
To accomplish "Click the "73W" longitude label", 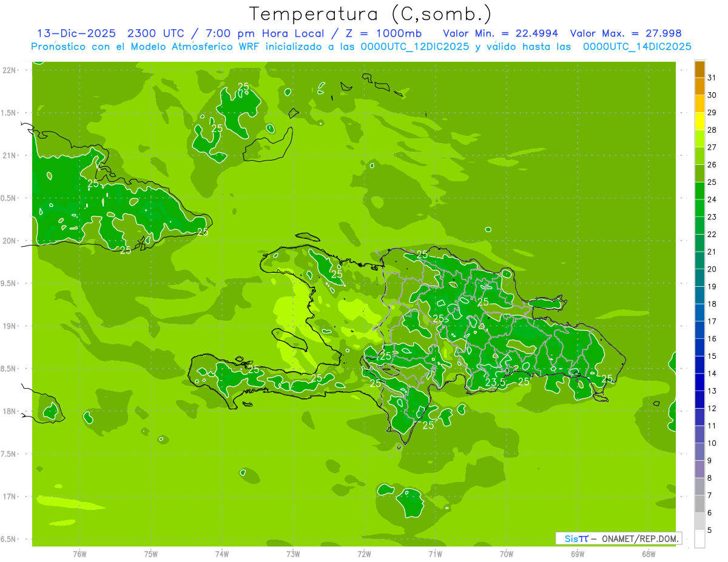I will tap(293, 554).
